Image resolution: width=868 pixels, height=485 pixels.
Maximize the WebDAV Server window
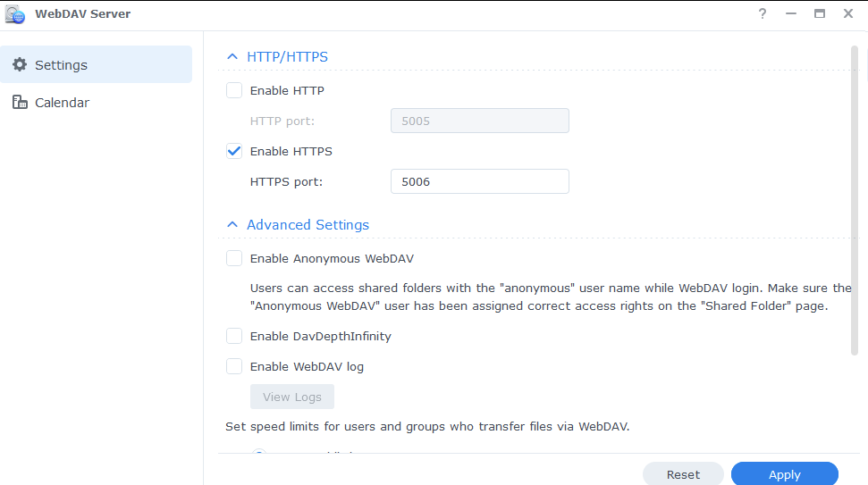[819, 14]
